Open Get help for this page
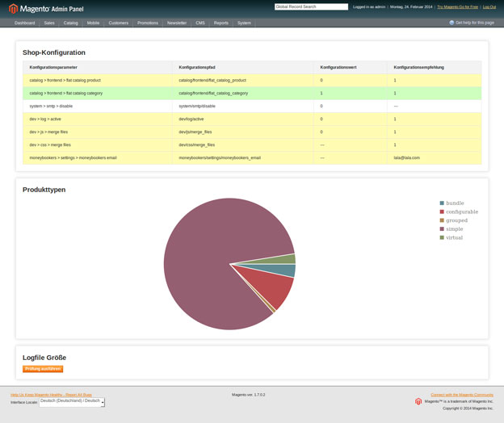This screenshot has height=423, width=504. pos(475,23)
